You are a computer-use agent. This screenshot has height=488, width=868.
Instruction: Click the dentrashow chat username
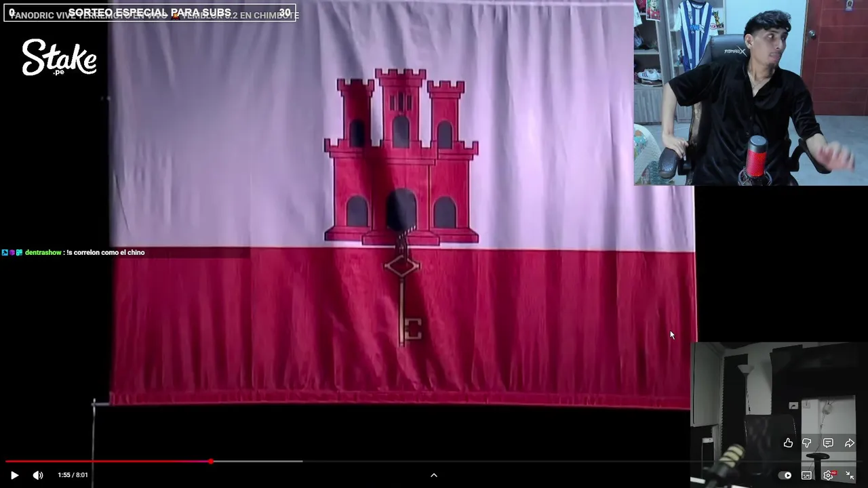[x=43, y=252]
